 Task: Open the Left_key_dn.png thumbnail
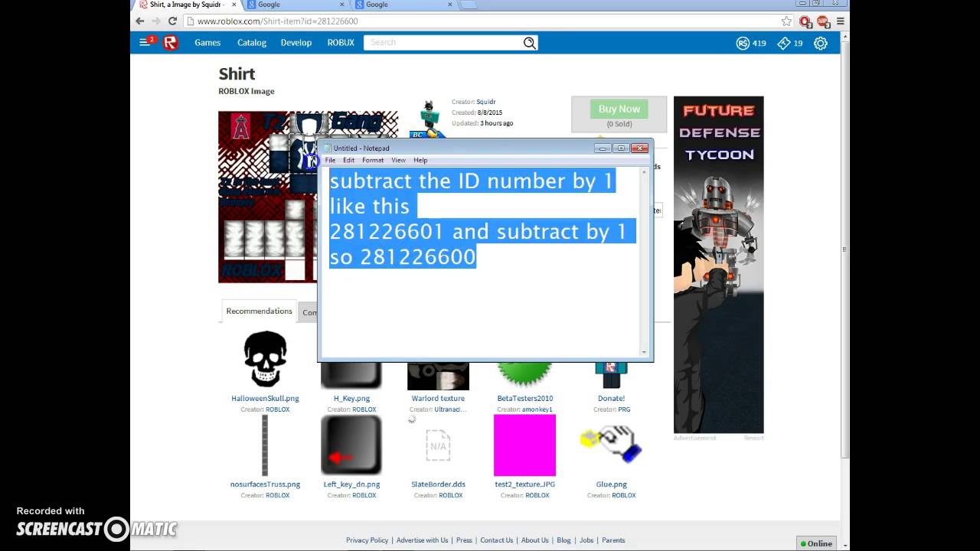(351, 445)
